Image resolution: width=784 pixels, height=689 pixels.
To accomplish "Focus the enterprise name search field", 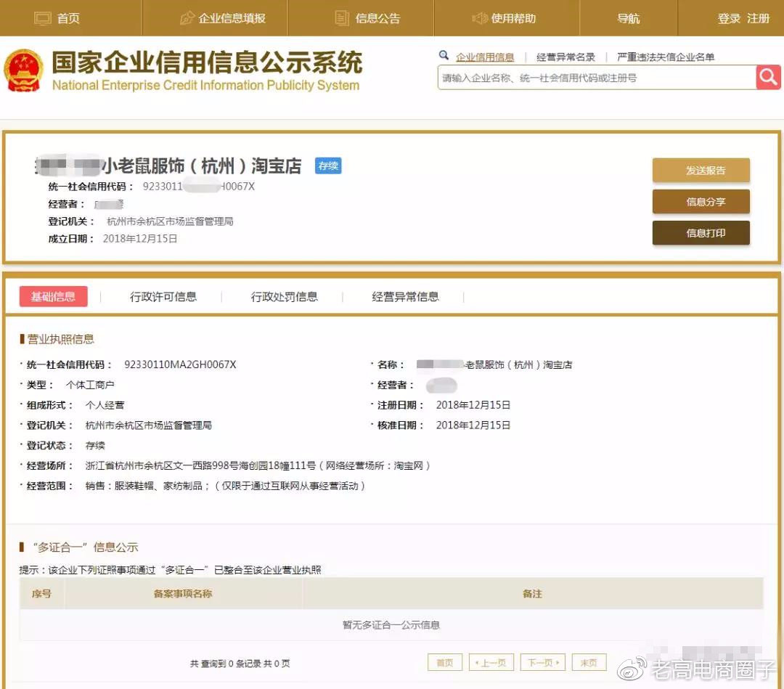I will (x=597, y=78).
